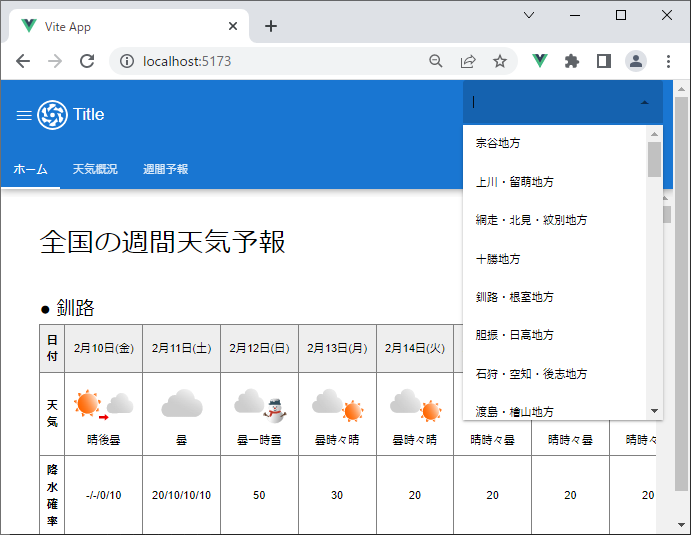Click the 2月14日(火) date header
691x535 pixels.
coord(415,349)
